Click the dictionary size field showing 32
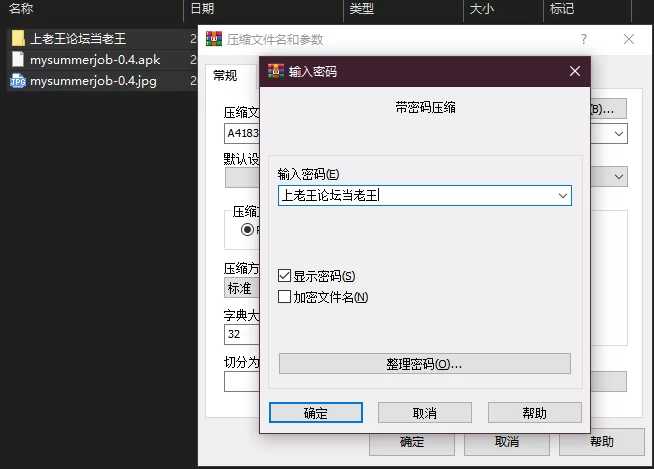 click(x=242, y=334)
